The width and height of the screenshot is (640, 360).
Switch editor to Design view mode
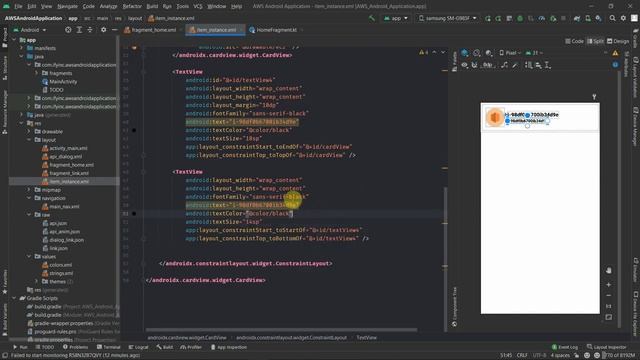(x=618, y=41)
